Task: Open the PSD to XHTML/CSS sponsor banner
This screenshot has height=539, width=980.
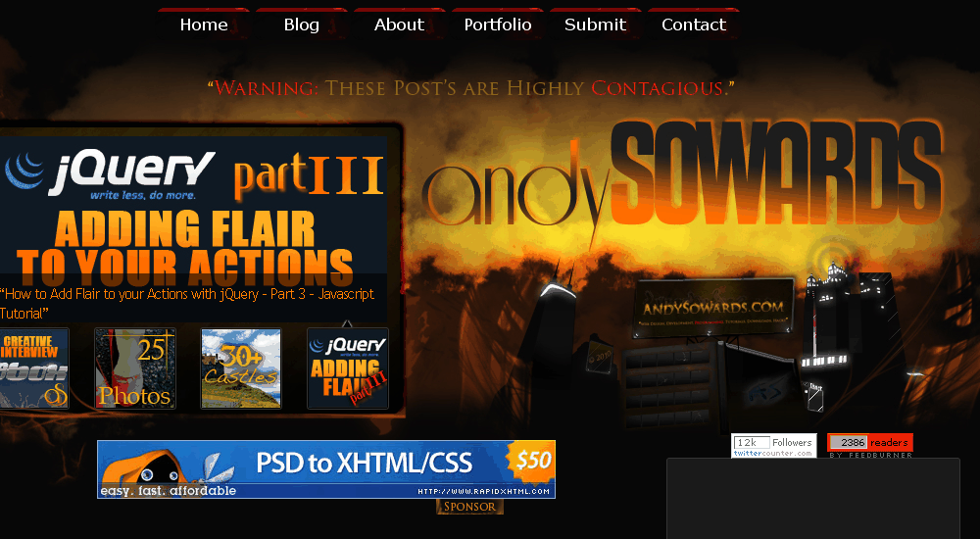Action: point(326,469)
